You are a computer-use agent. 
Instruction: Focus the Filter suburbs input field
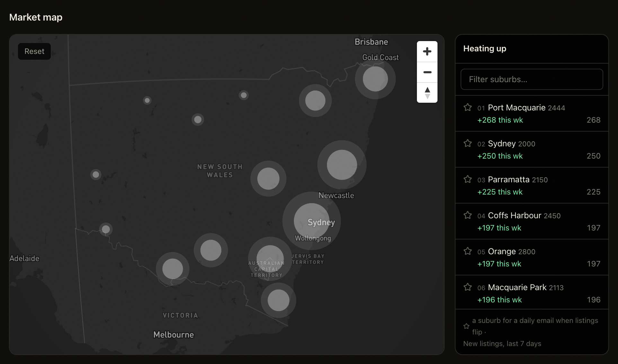532,79
